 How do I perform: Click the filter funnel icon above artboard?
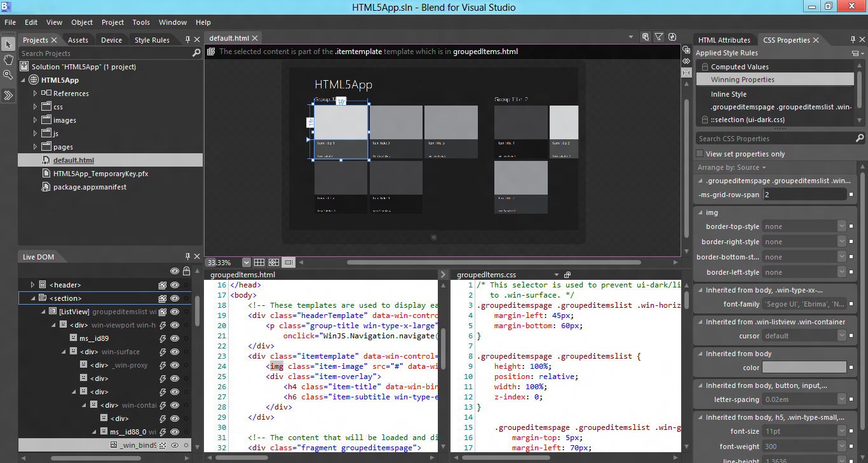coord(659,37)
